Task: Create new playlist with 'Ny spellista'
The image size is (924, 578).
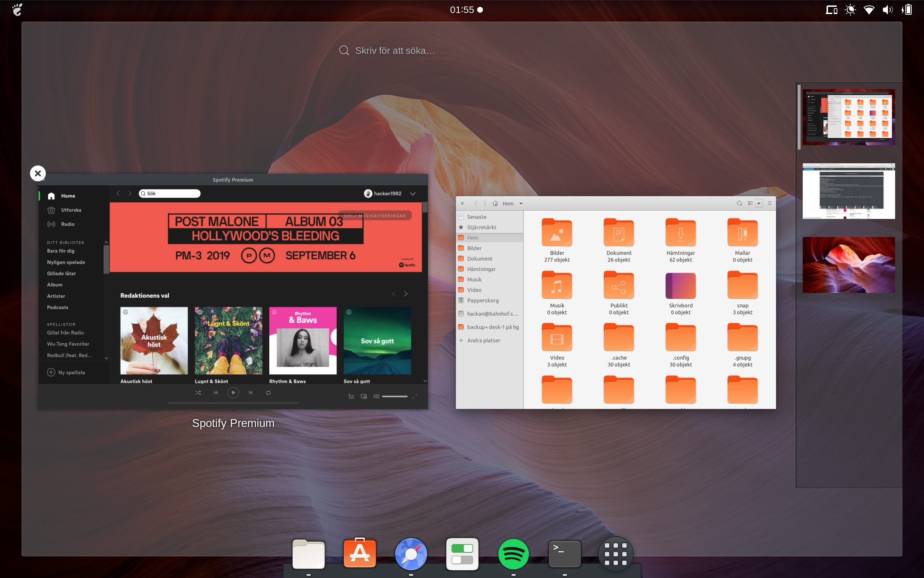Action: [x=66, y=372]
